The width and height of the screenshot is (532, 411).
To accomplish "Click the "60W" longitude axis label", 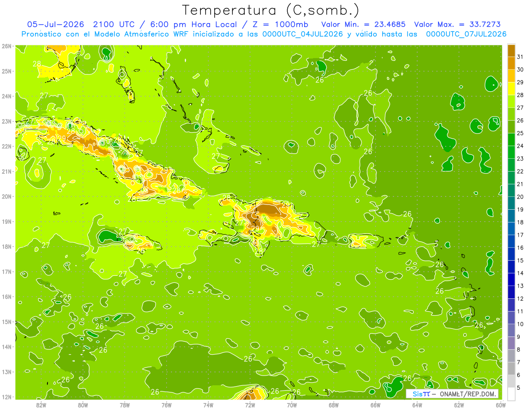I will [501, 405].
